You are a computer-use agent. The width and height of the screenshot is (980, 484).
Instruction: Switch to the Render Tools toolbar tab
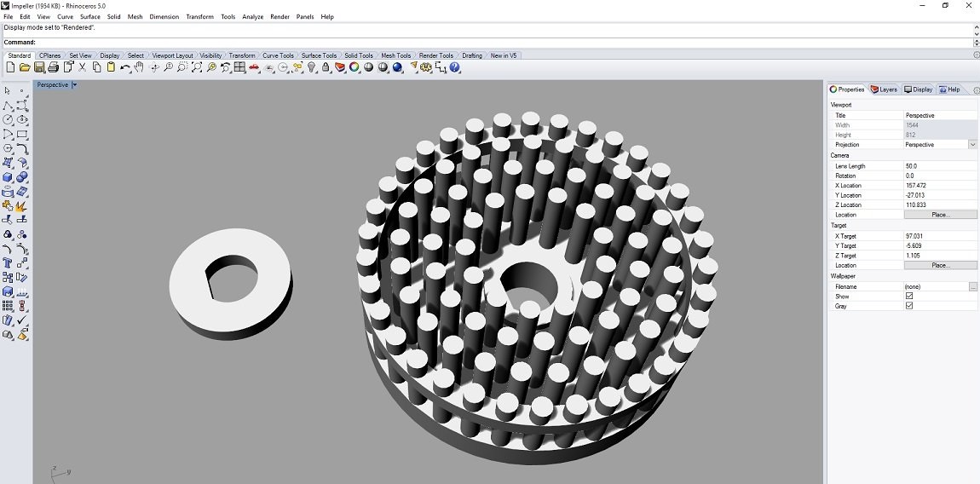point(435,55)
